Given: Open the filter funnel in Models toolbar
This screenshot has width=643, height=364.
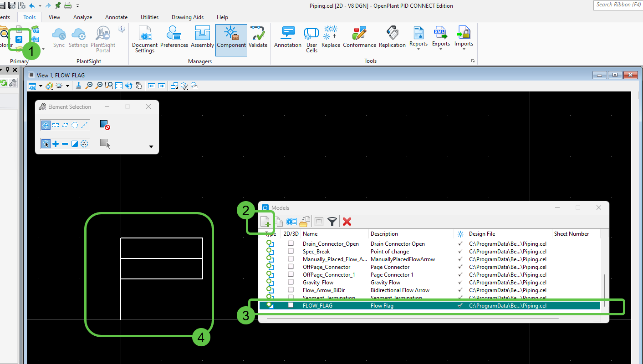Looking at the screenshot, I should coord(333,222).
